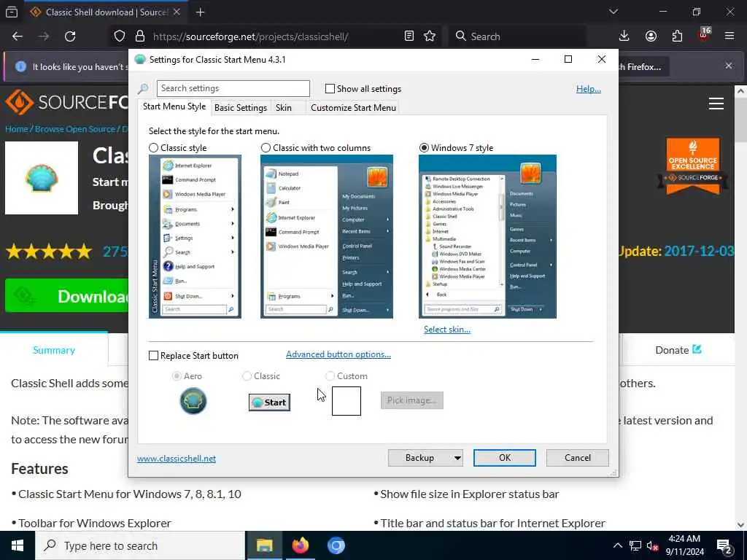This screenshot has width=747, height=560.
Task: Open the Backup dropdown arrow
Action: 457,458
